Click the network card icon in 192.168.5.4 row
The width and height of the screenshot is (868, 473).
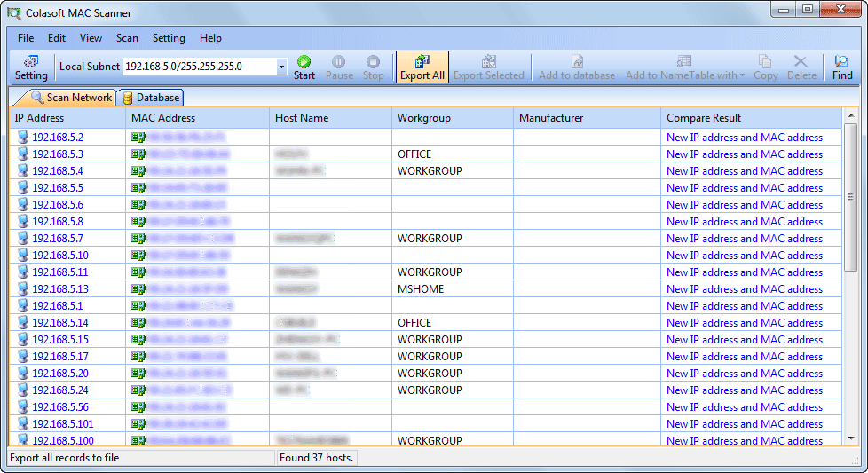point(138,171)
